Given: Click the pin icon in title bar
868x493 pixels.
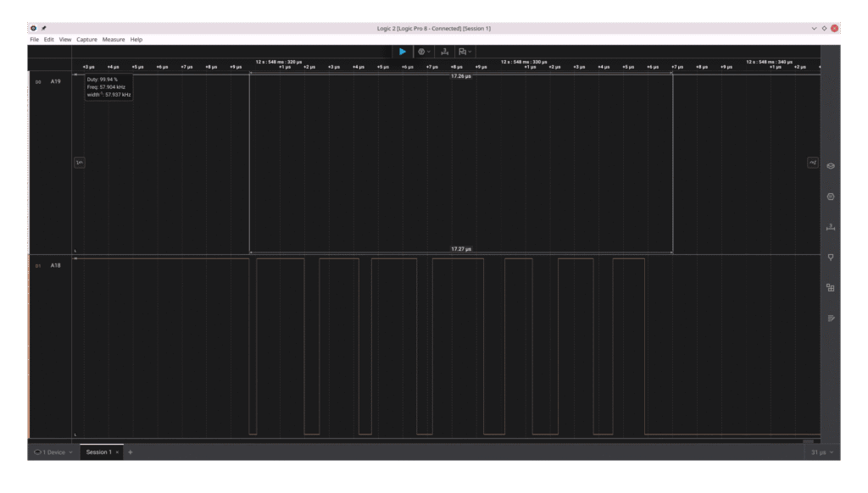Looking at the screenshot, I should click(x=44, y=28).
